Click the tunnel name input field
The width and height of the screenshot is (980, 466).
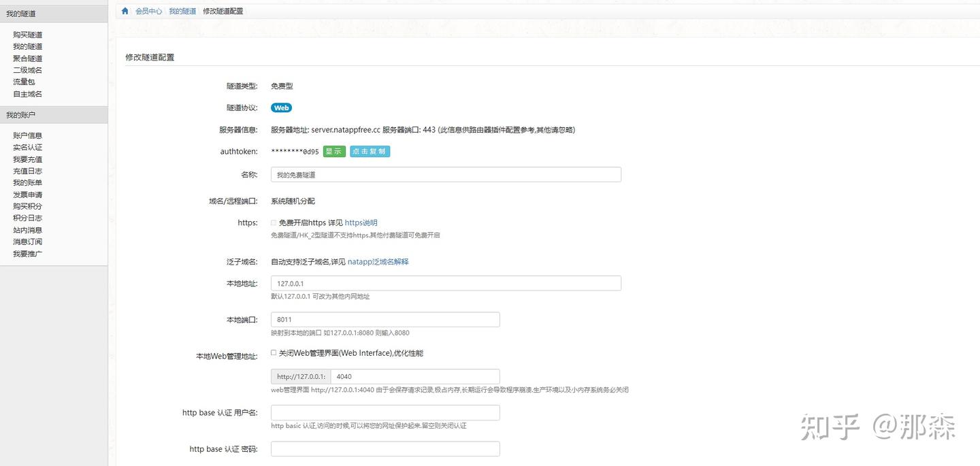(x=445, y=174)
